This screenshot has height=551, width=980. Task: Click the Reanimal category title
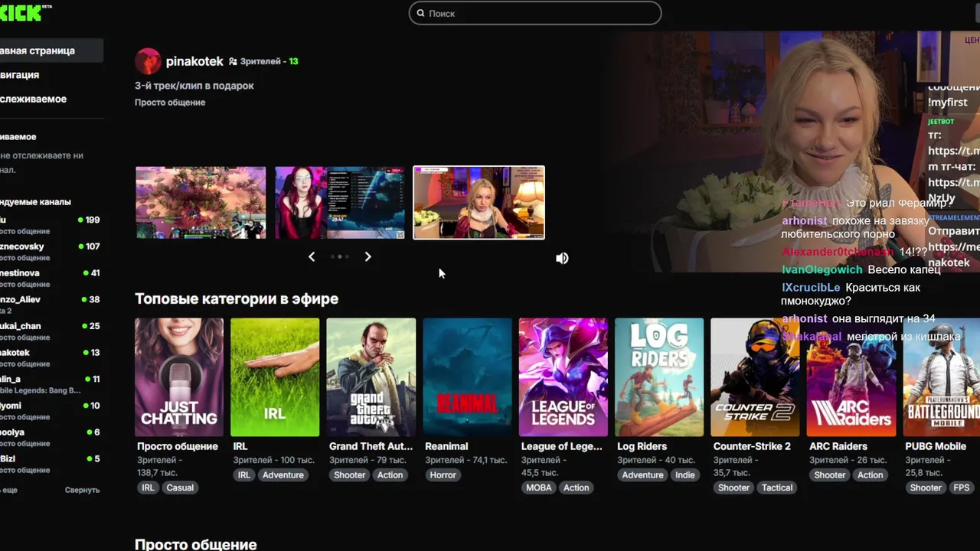[x=446, y=446]
